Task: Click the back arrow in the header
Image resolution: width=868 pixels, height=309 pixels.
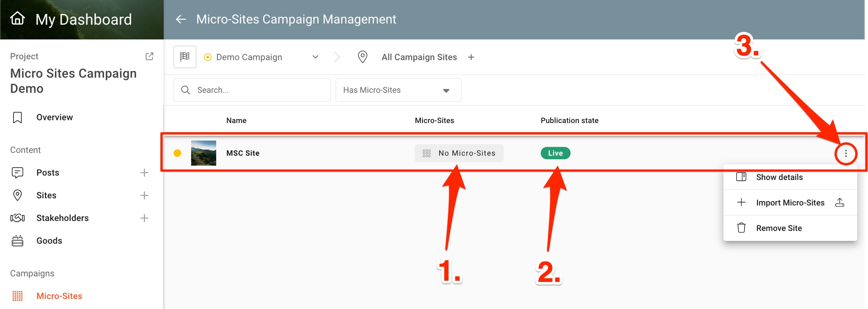Action: pyautogui.click(x=181, y=19)
